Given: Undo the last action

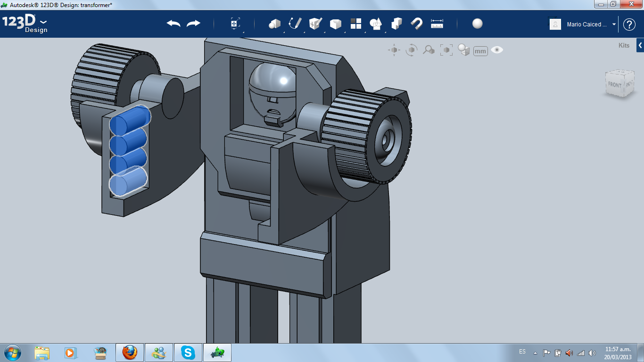Looking at the screenshot, I should (x=173, y=24).
